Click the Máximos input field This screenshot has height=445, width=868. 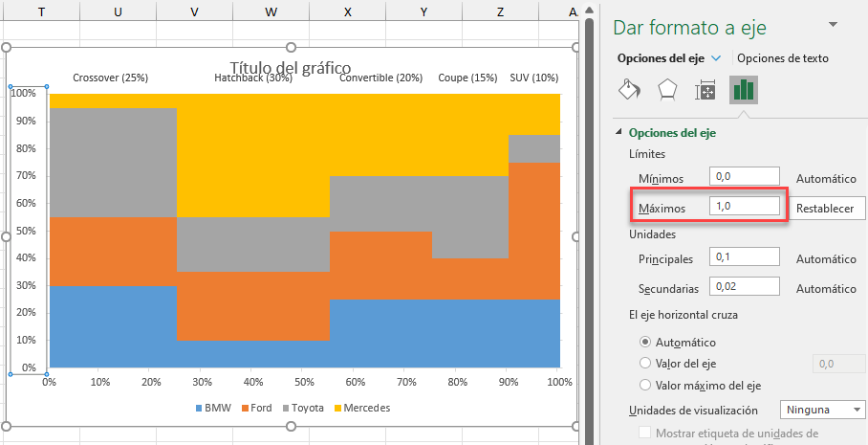[745, 206]
